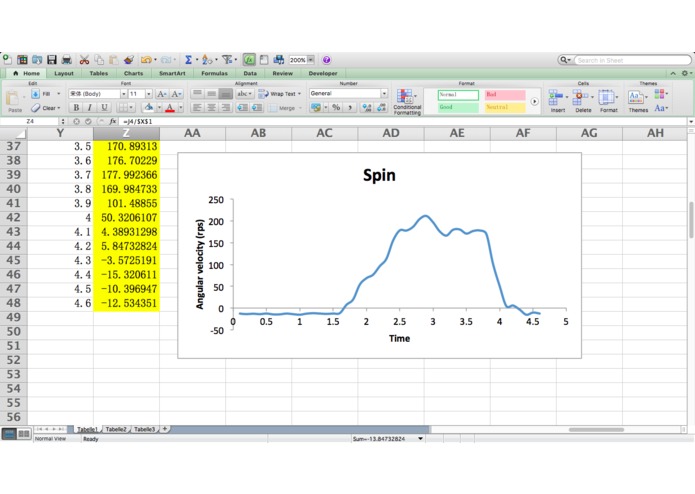
Task: Switch to the Layout ribbon tab
Action: 64,73
